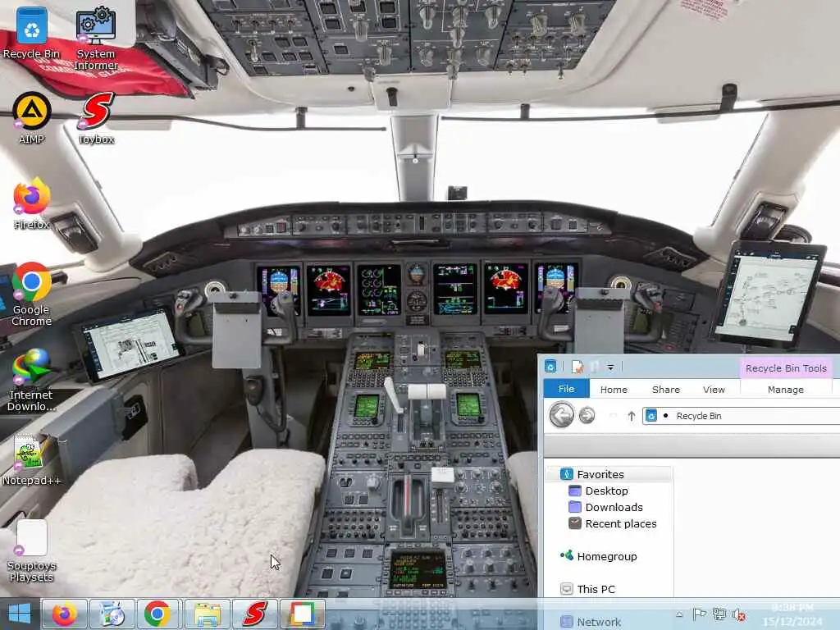
Task: Open the File tab in Explorer
Action: click(x=566, y=389)
